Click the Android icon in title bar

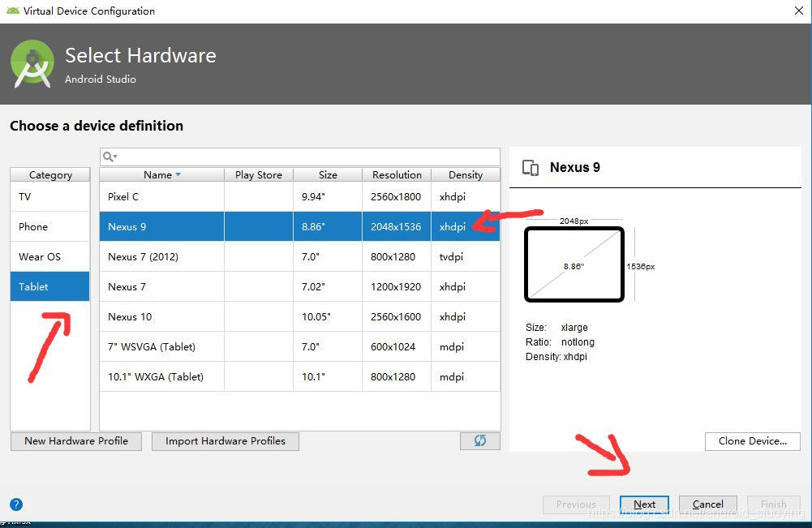click(x=12, y=11)
